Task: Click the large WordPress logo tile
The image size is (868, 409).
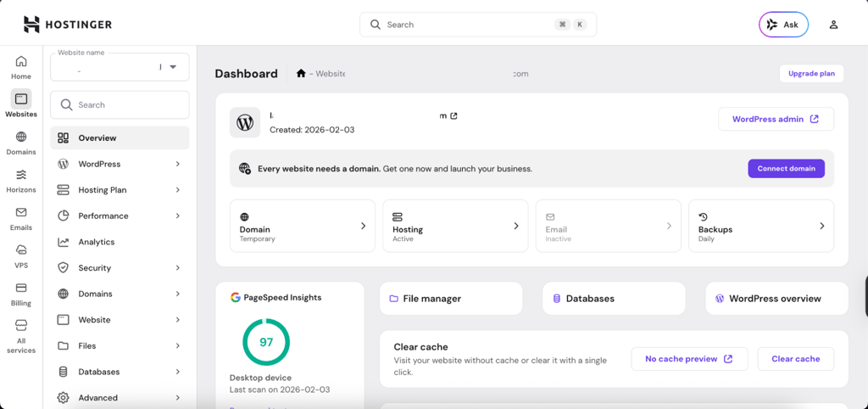Action: click(x=245, y=122)
